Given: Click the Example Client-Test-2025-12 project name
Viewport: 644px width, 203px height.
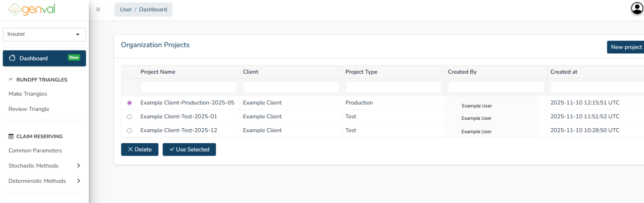Looking at the screenshot, I should (178, 131).
